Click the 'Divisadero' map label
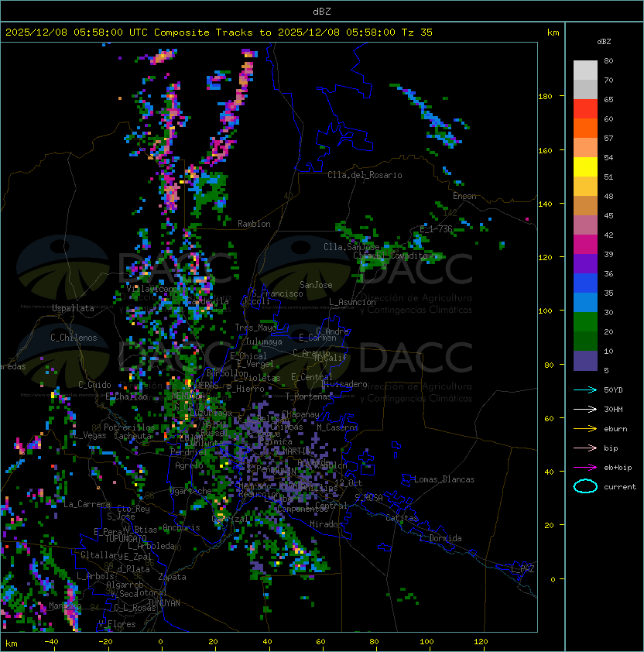 coord(344,384)
